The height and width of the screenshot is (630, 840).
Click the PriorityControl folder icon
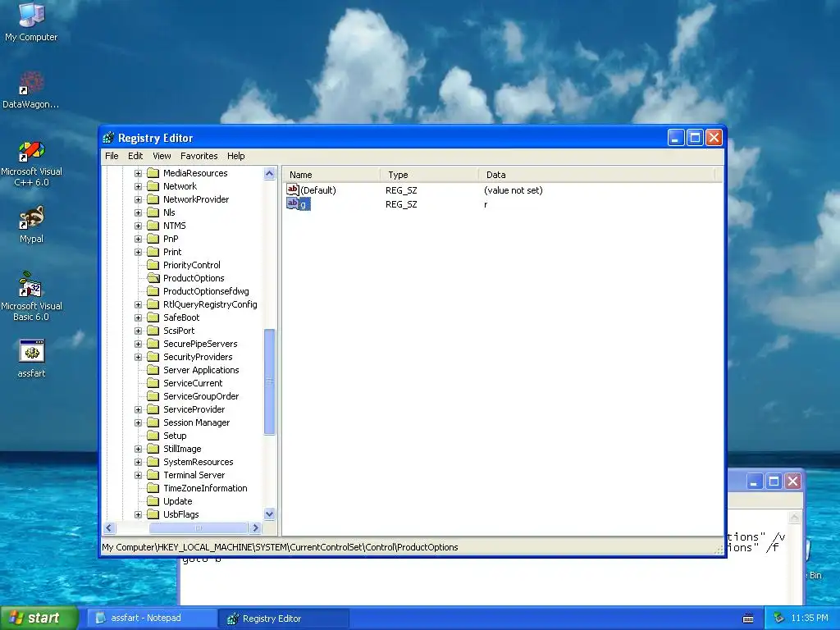click(x=153, y=265)
